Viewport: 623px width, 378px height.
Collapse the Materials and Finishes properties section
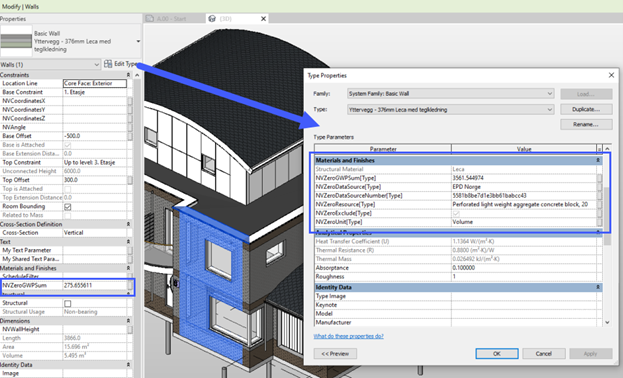(128, 268)
